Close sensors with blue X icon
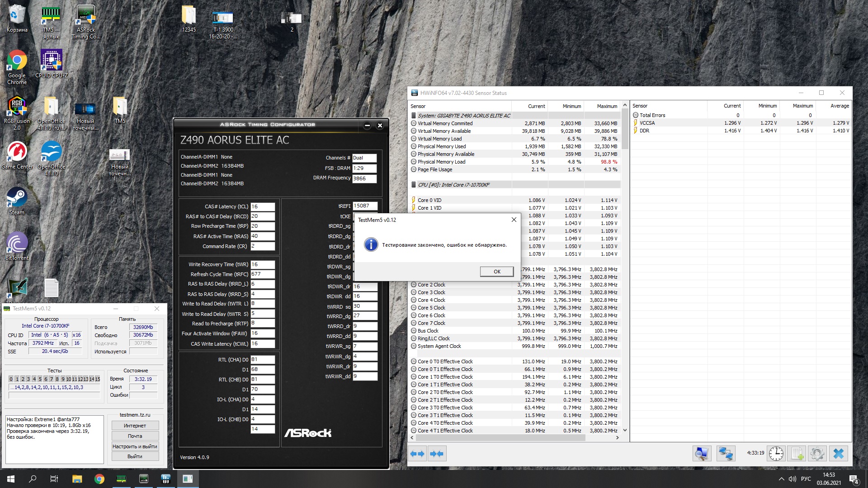This screenshot has height=488, width=868. [x=839, y=453]
